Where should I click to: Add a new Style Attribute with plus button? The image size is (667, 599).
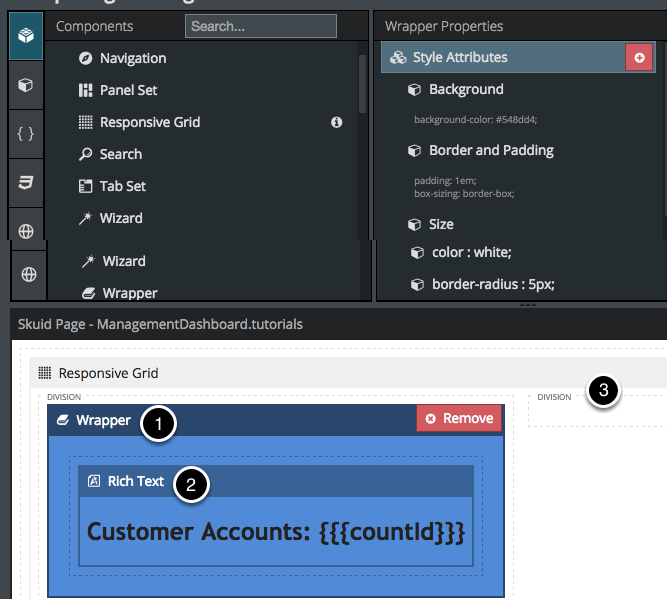coord(639,58)
